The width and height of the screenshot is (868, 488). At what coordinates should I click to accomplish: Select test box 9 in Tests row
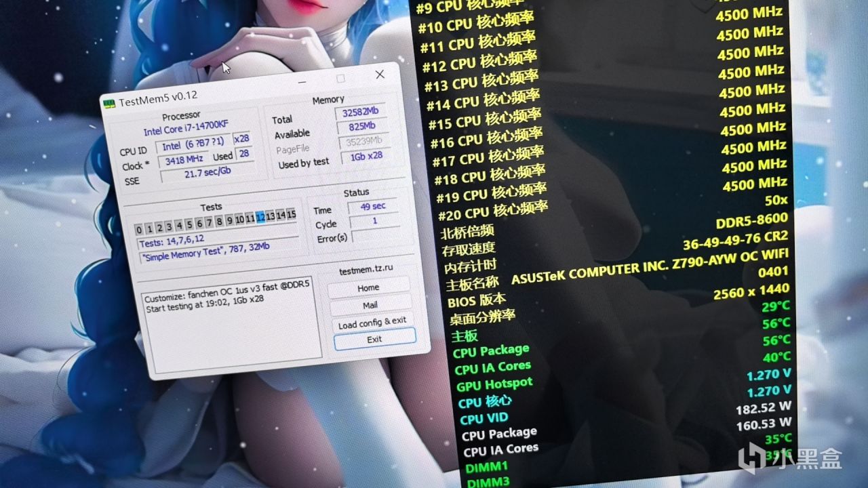click(x=230, y=220)
